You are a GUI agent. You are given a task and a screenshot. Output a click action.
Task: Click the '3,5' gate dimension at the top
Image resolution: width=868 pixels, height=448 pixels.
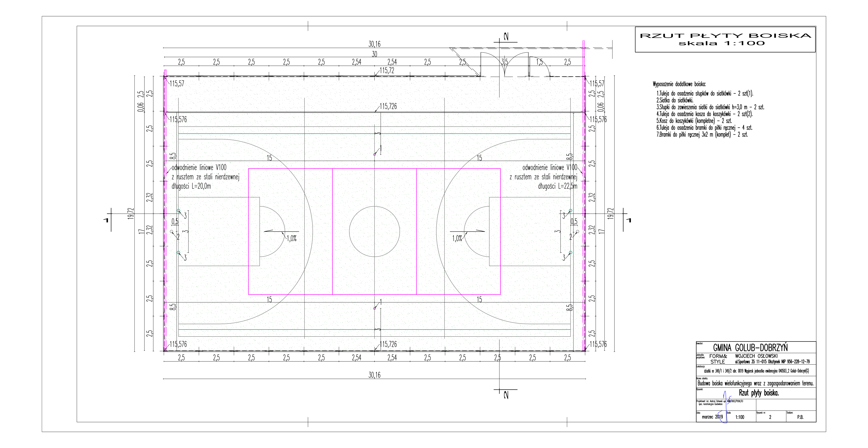pyautogui.click(x=505, y=62)
